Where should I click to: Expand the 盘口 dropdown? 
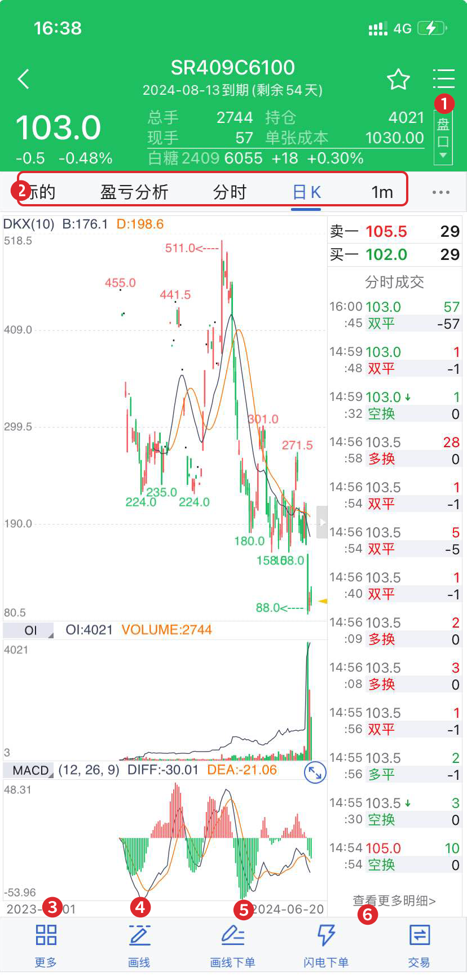(443, 138)
